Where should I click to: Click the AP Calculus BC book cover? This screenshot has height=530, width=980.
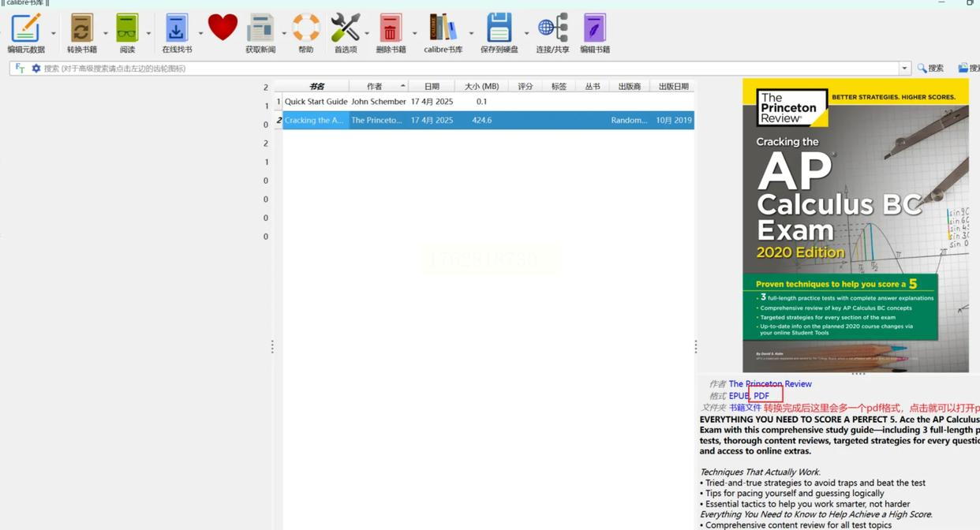(x=855, y=225)
